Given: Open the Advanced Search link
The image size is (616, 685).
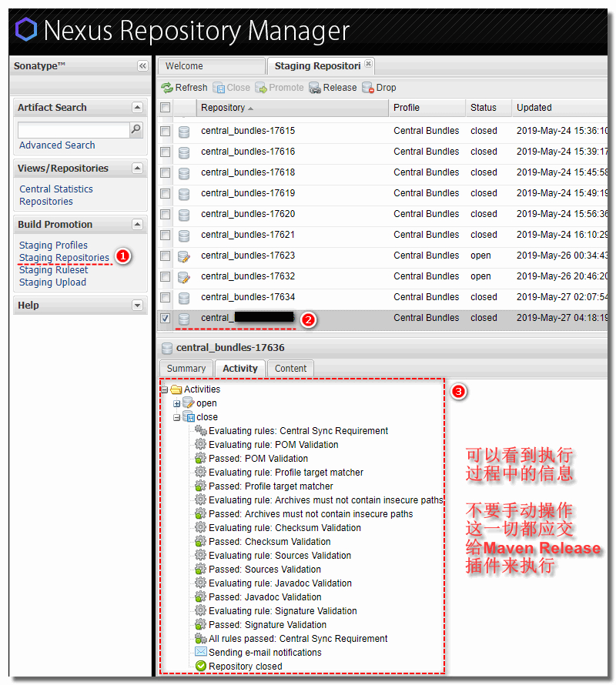Looking at the screenshot, I should click(57, 145).
